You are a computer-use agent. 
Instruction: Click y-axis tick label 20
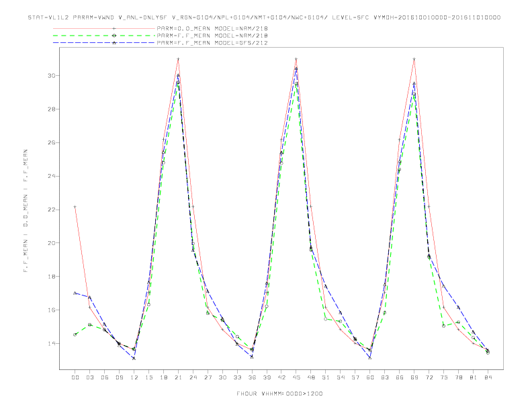tap(51, 243)
